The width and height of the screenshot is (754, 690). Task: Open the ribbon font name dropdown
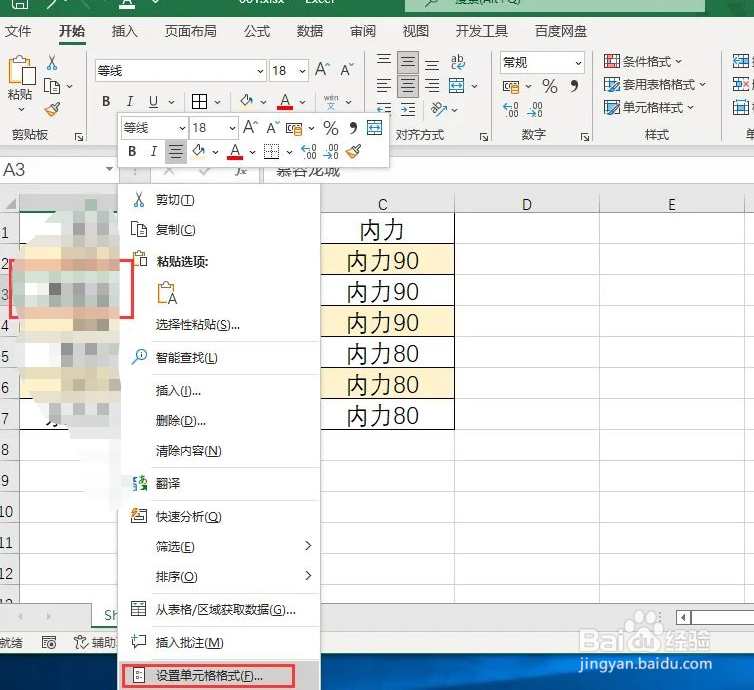pos(260,71)
